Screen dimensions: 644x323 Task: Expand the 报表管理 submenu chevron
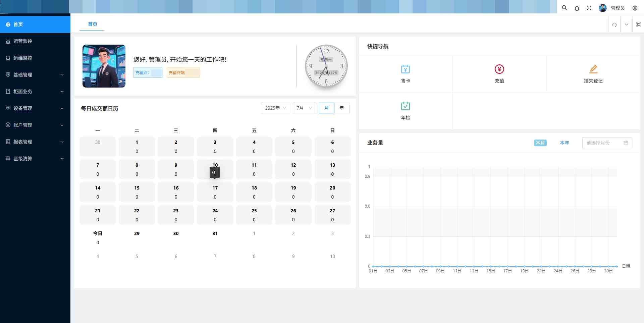coord(62,142)
